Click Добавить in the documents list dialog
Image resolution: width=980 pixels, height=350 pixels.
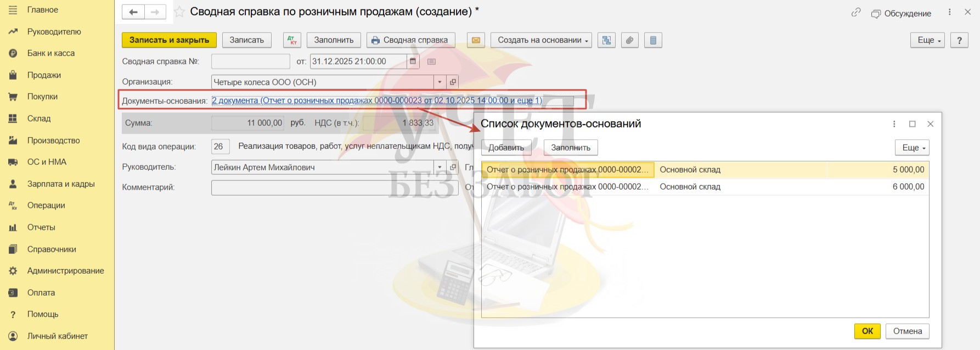coord(506,148)
